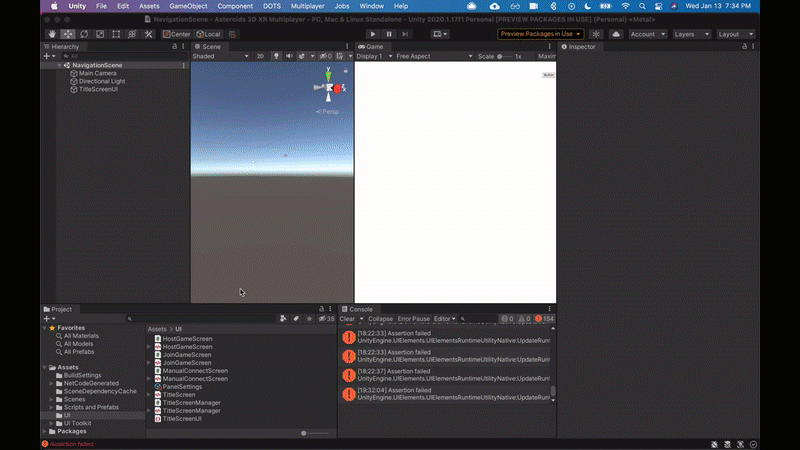Open Console panel options menu
This screenshot has width=800, height=450.
click(x=549, y=309)
